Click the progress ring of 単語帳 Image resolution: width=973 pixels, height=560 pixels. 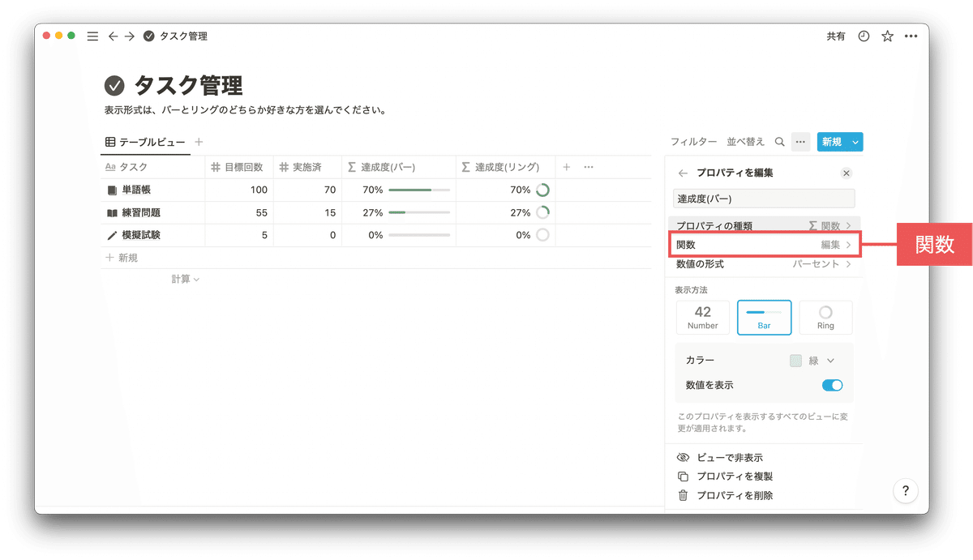pyautogui.click(x=542, y=190)
